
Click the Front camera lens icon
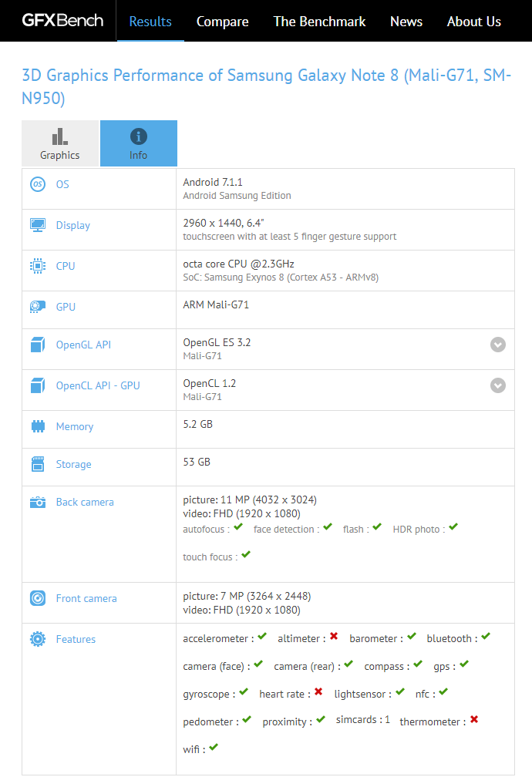tap(38, 598)
